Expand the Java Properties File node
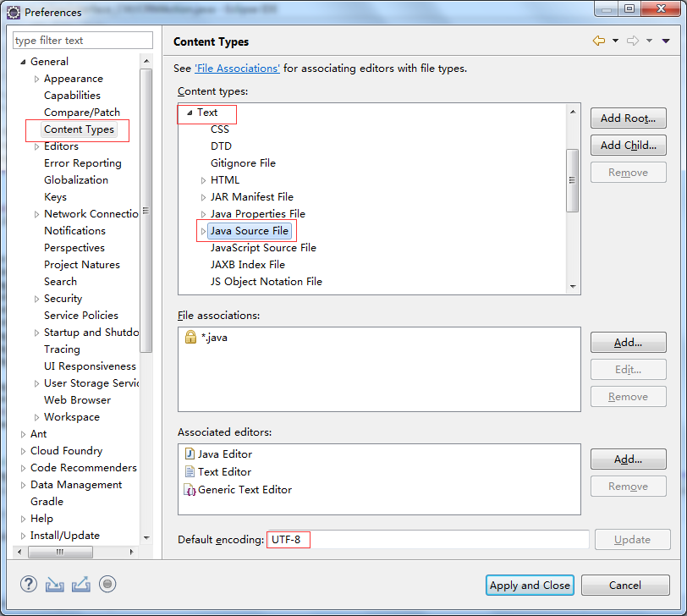687x616 pixels. (203, 214)
